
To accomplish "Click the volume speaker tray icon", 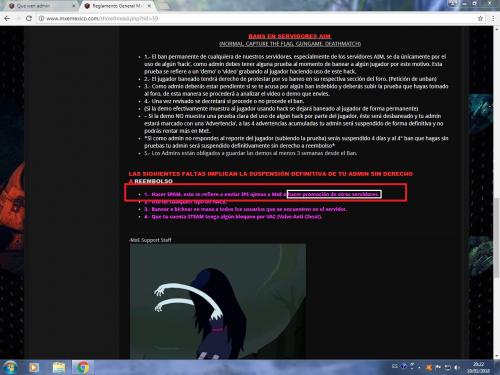I will click(x=457, y=367).
